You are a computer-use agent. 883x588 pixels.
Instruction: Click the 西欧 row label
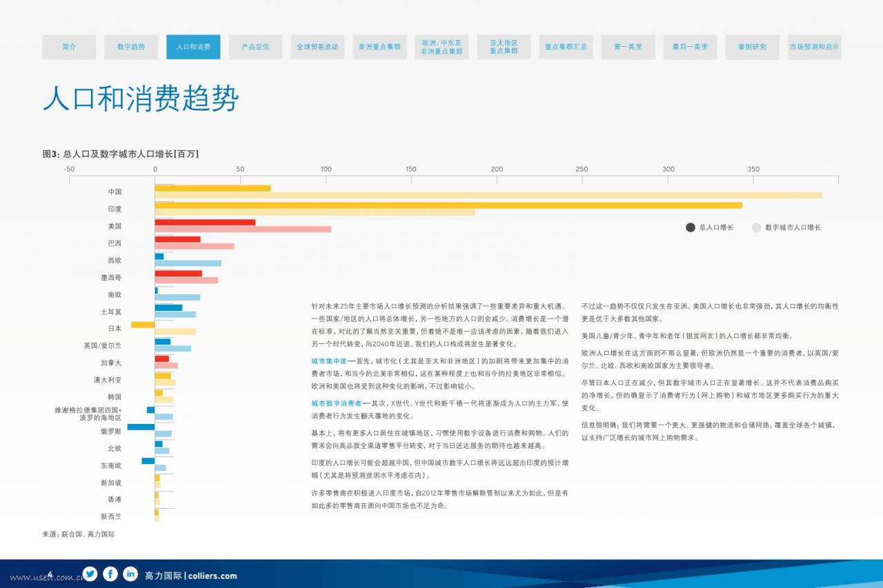click(115, 261)
